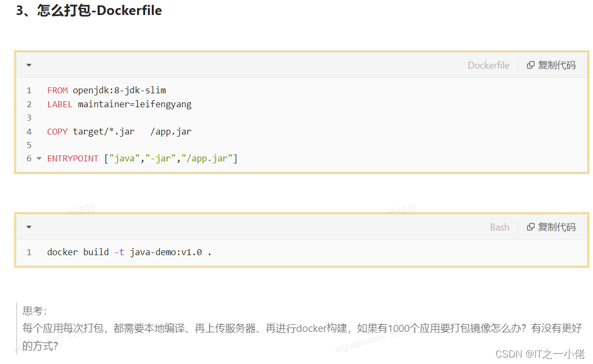Click '/app.jar' destination on line 4
The height and width of the screenshot is (364, 593).
[171, 132]
